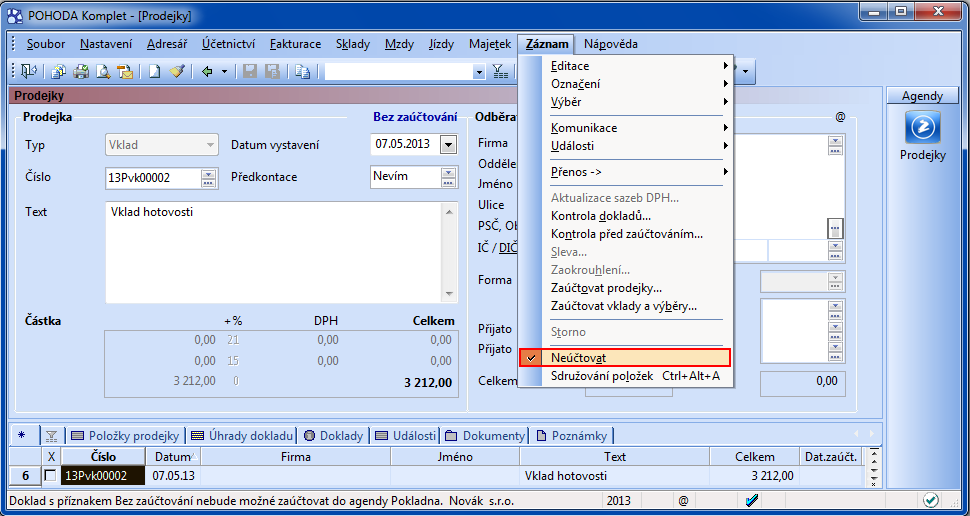Viewport: 970px width, 516px height.
Task: Click the @ indicator in status bar
Action: point(683,500)
